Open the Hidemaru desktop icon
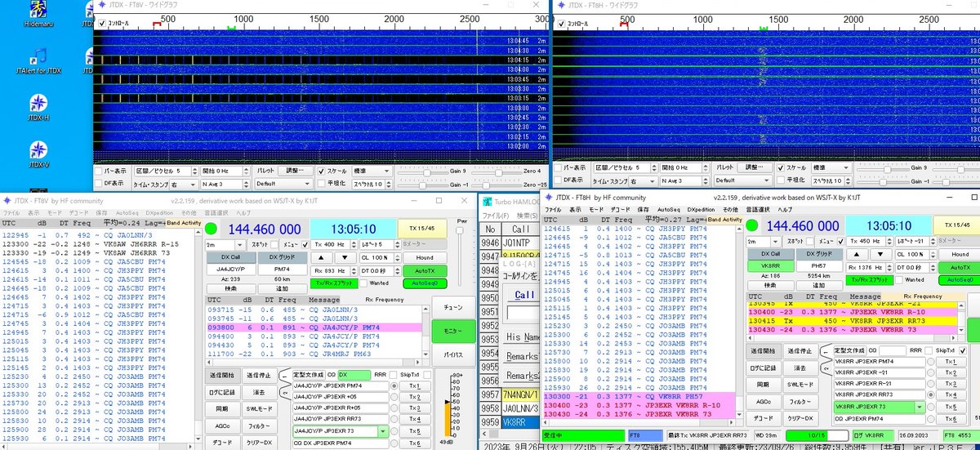Image resolution: width=980 pixels, height=450 pixels. (37, 14)
